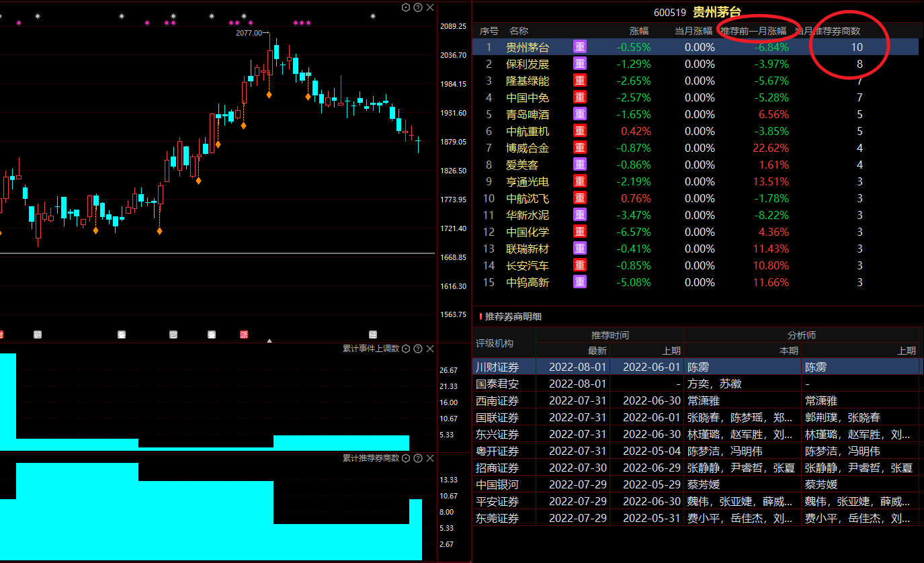Click the 重 badge beside 中钨高新
This screenshot has width=924, height=563.
pos(580,282)
